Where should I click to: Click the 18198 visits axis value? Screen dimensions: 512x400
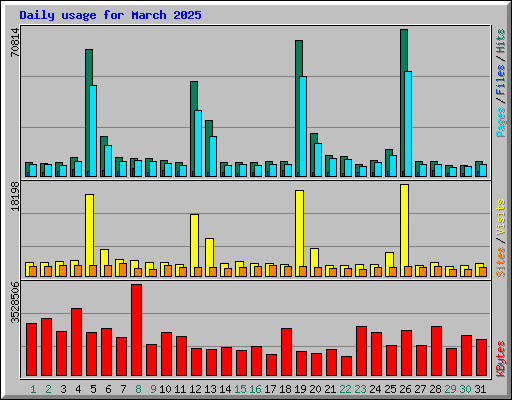click(15, 197)
